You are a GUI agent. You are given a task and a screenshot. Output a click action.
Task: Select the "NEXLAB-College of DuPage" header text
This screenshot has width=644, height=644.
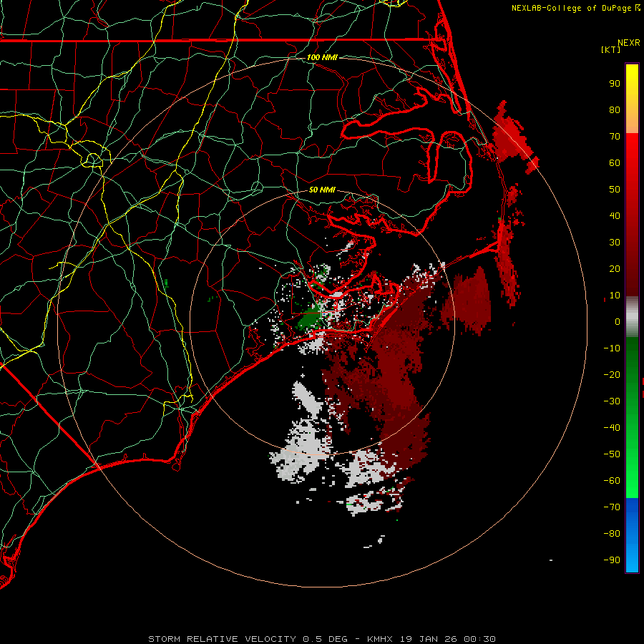[x=572, y=8]
